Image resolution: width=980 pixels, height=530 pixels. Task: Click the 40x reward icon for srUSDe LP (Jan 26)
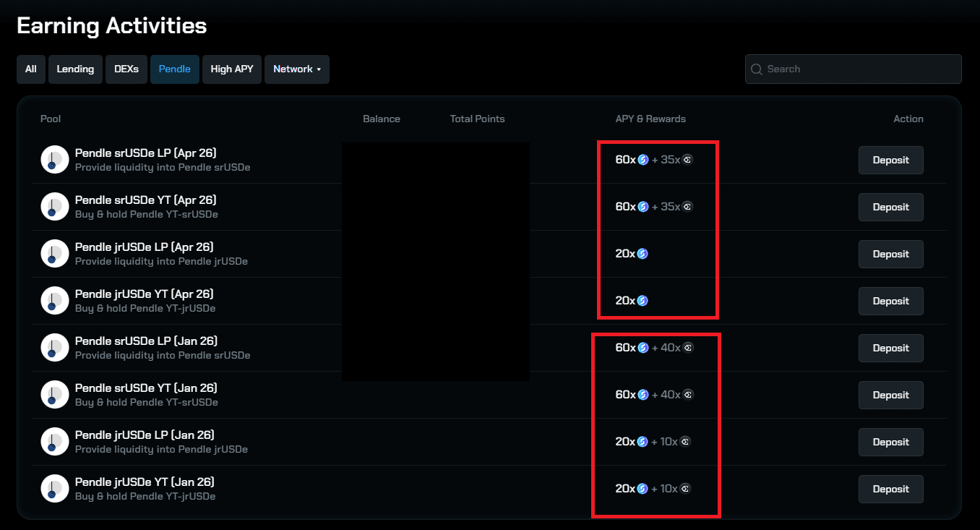pos(688,348)
